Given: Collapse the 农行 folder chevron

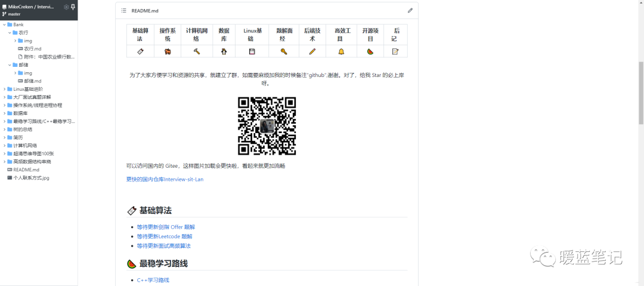Looking at the screenshot, I should pos(10,32).
